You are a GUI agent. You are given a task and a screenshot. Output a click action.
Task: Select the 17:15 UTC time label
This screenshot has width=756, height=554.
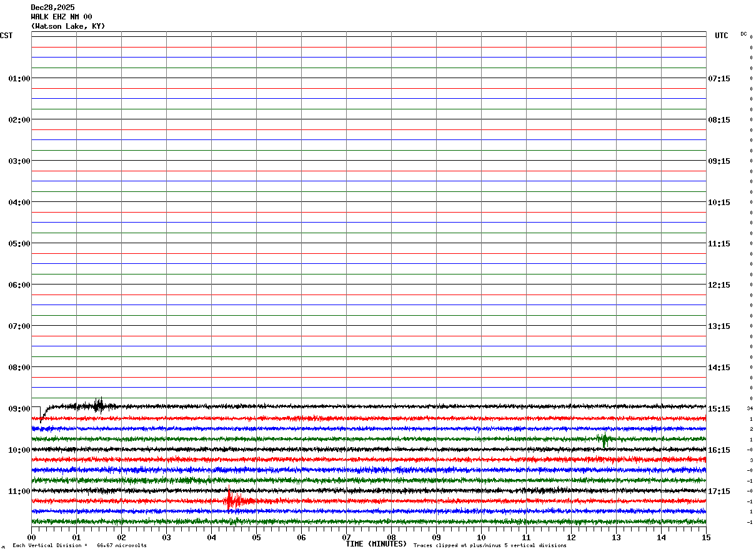tap(719, 491)
